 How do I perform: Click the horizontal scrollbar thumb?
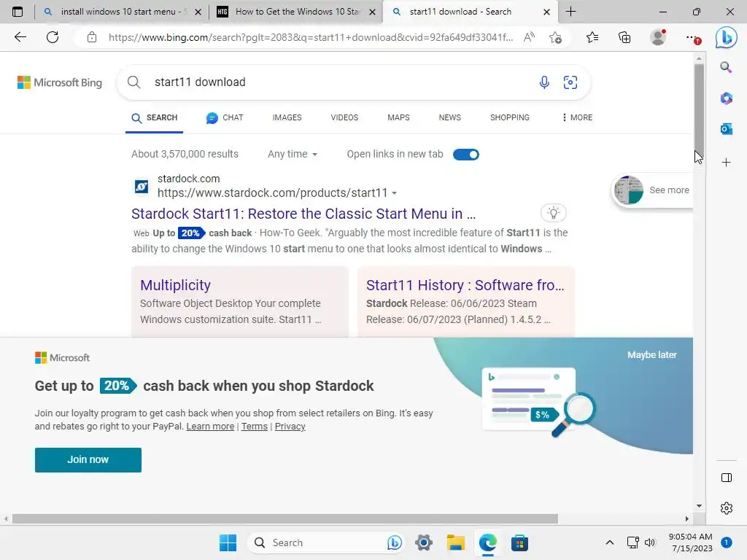(x=285, y=518)
